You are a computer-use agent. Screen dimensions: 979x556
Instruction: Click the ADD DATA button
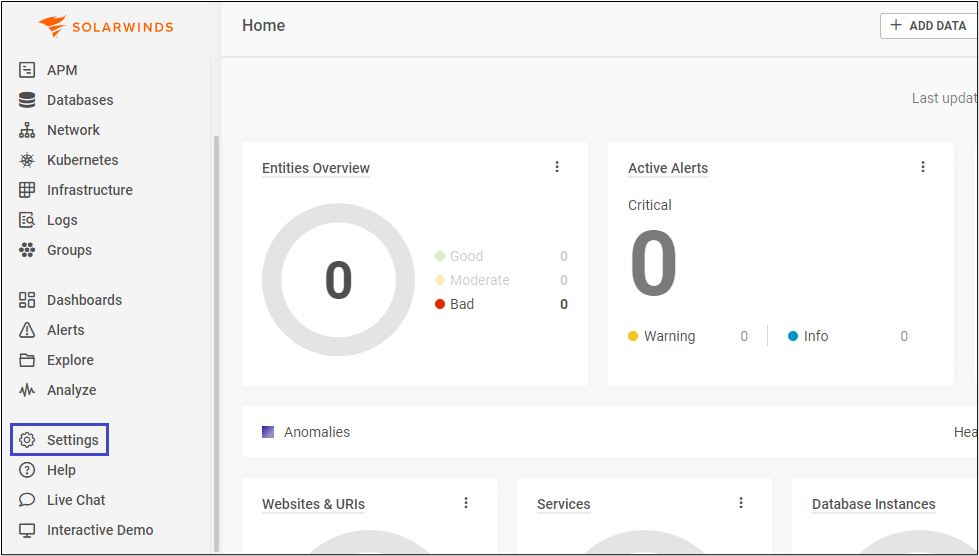(x=929, y=26)
